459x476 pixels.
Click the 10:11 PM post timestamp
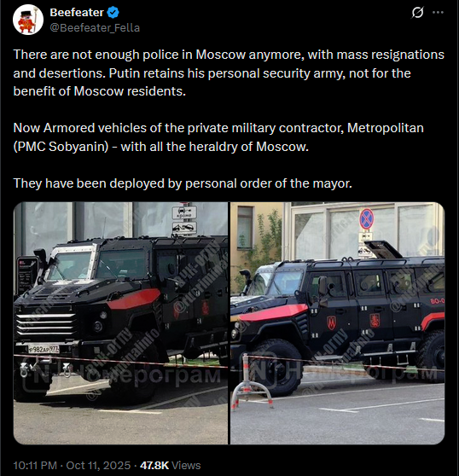(35, 466)
